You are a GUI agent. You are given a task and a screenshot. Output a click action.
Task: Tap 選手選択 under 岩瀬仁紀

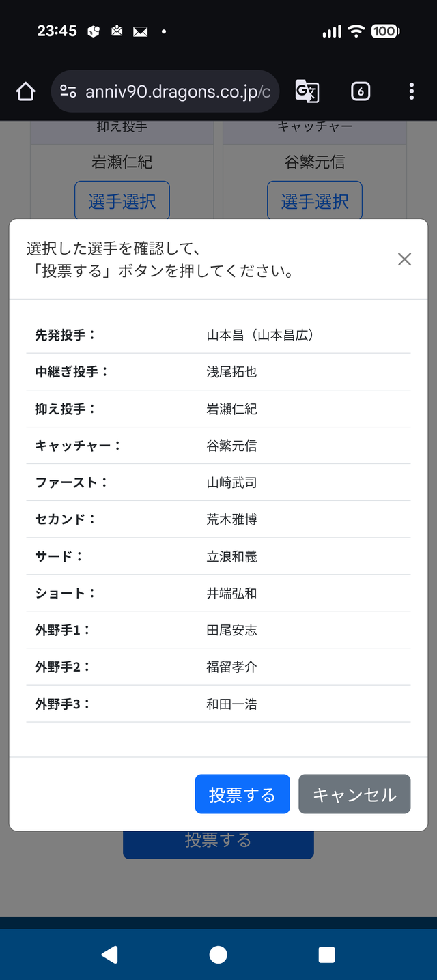(122, 201)
